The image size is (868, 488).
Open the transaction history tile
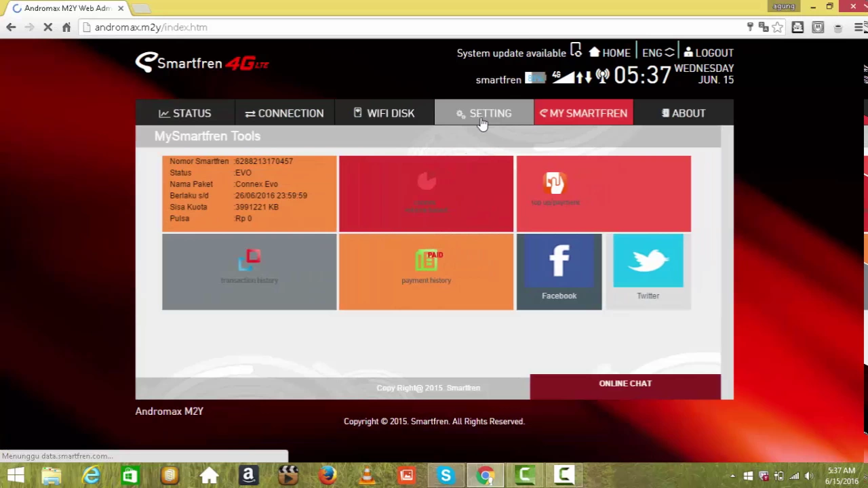pyautogui.click(x=249, y=272)
